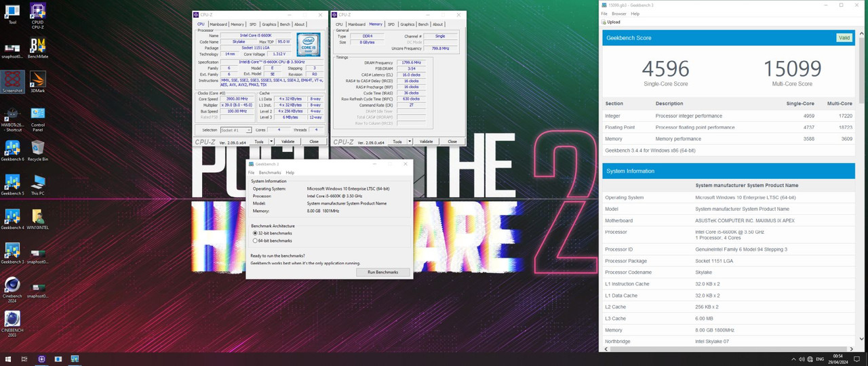
Task: Click Validate in left CPU-Z window
Action: point(288,142)
